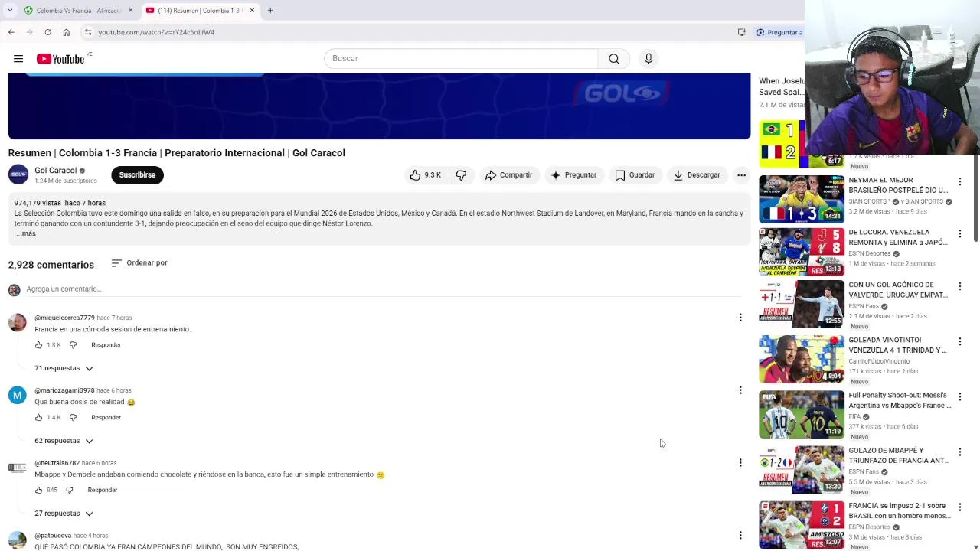
Task: Open a new browser tab
Action: tap(270, 10)
